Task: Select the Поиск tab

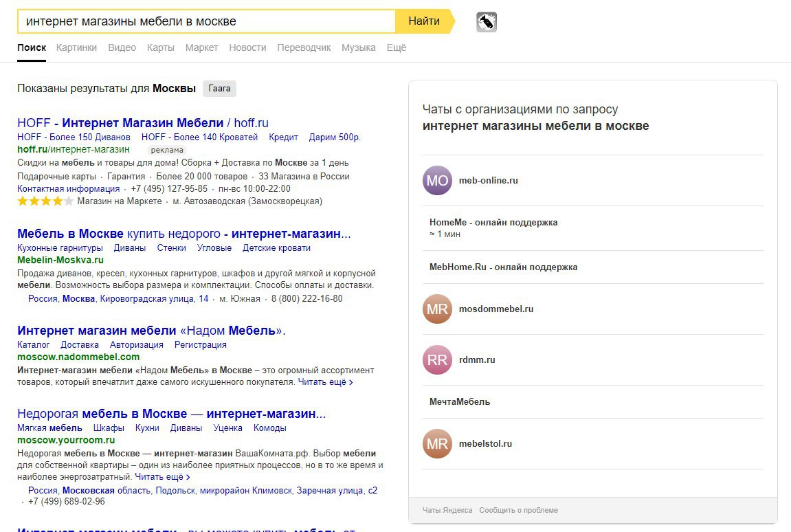Action: click(x=32, y=47)
